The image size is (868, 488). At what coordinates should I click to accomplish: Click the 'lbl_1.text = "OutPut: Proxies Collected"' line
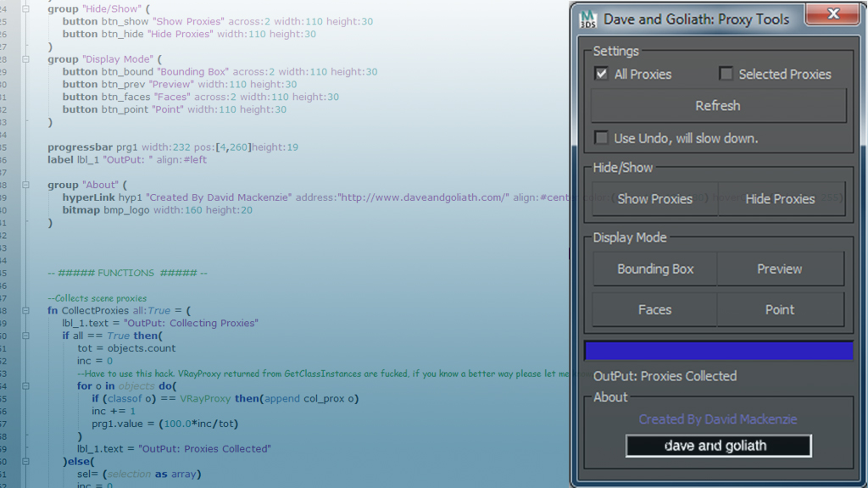174,449
